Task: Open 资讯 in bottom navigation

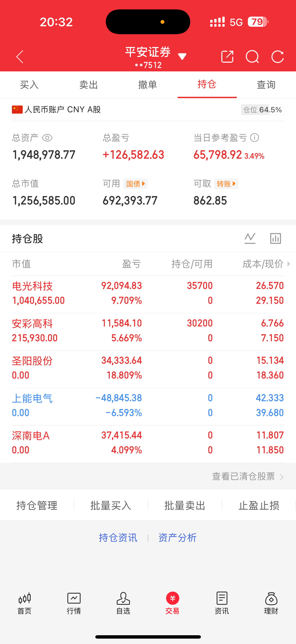Action: (x=222, y=603)
